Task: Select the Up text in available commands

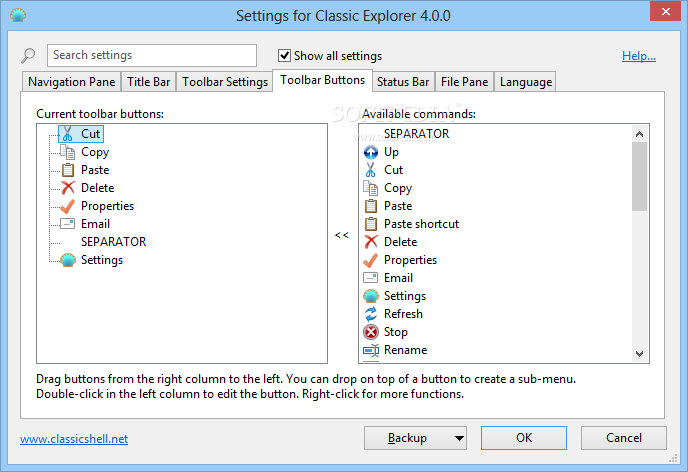Action: pos(391,152)
